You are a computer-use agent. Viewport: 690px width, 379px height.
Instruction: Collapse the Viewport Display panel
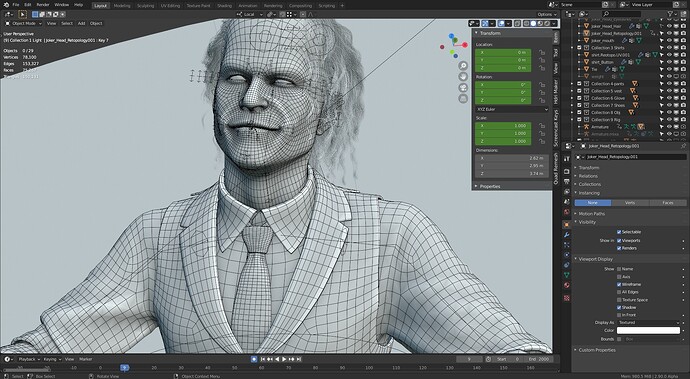click(x=595, y=259)
